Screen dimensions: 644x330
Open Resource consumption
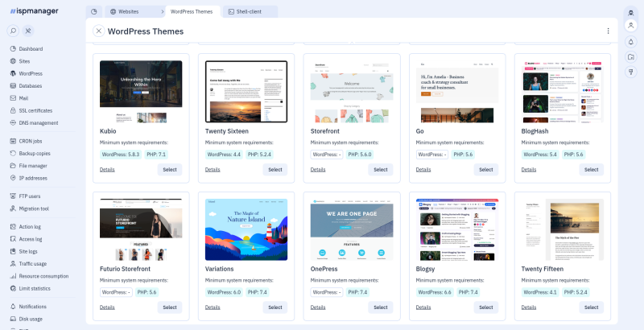pyautogui.click(x=43, y=276)
